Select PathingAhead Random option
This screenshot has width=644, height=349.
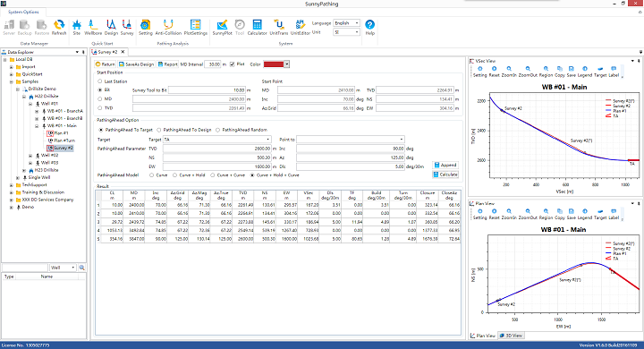point(217,130)
